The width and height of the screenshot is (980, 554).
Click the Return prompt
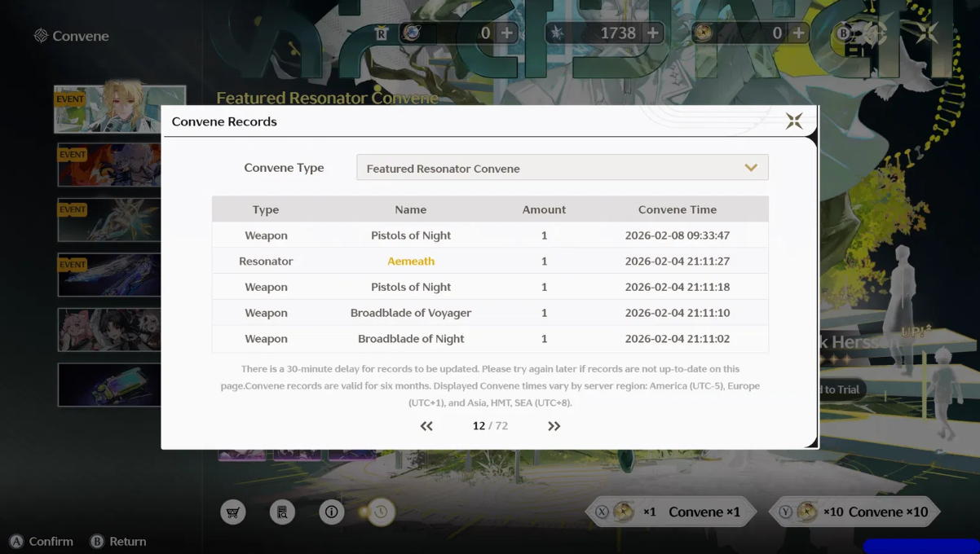[x=118, y=541]
